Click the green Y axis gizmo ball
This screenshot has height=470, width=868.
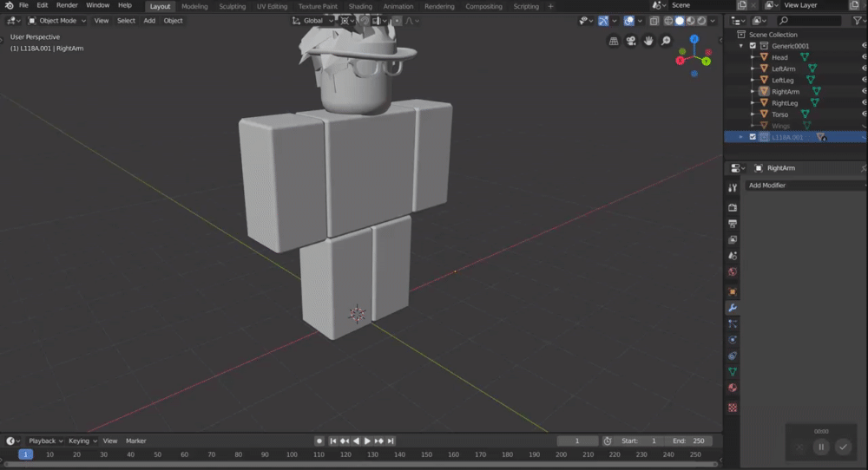[x=707, y=62]
